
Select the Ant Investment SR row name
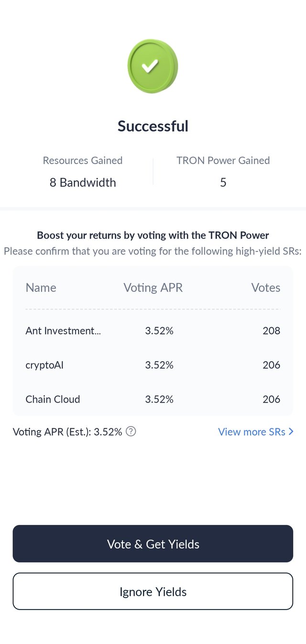click(63, 330)
